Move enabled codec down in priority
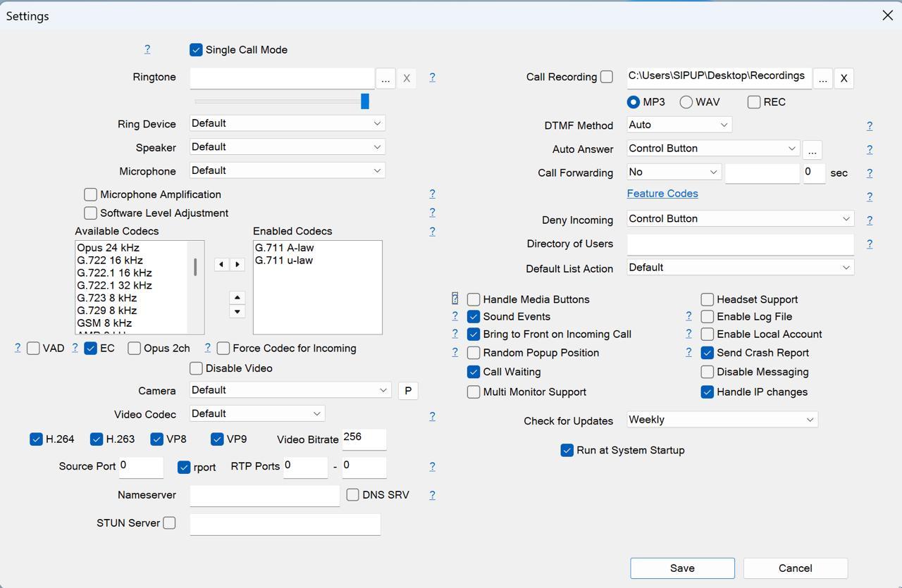The height and width of the screenshot is (588, 902). coord(237,311)
